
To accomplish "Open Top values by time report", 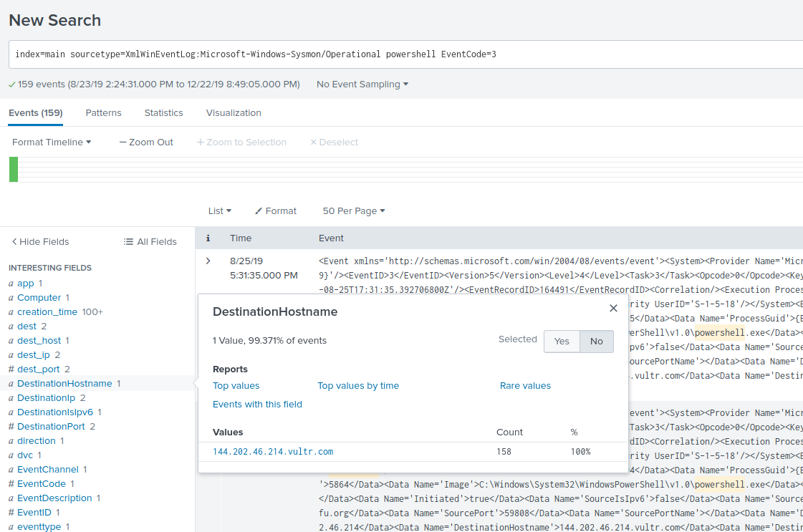I will [358, 385].
